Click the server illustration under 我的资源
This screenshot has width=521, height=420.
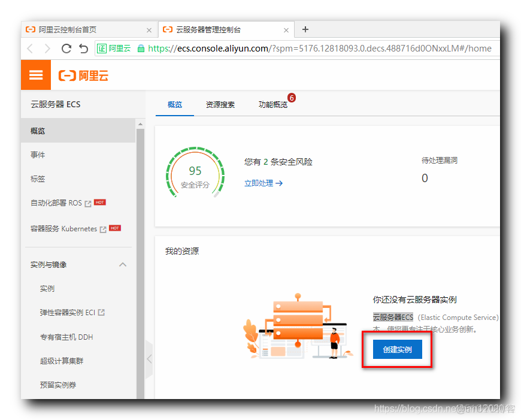(298, 326)
